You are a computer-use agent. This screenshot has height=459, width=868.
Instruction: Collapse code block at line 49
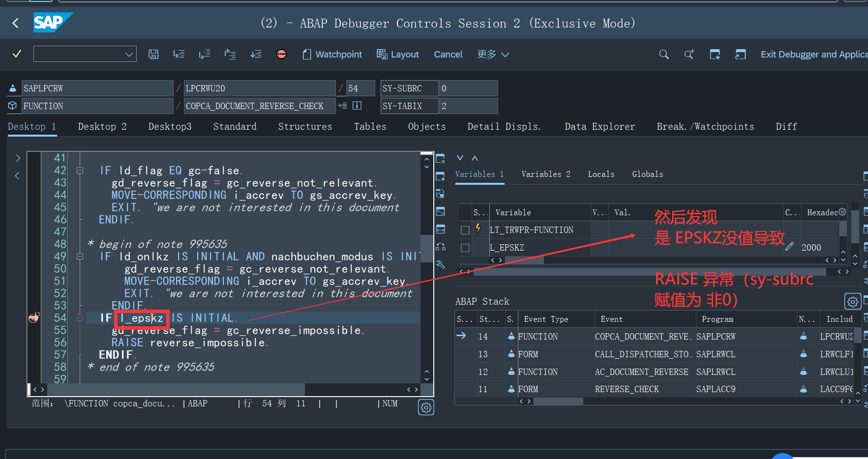pyautogui.click(x=80, y=257)
